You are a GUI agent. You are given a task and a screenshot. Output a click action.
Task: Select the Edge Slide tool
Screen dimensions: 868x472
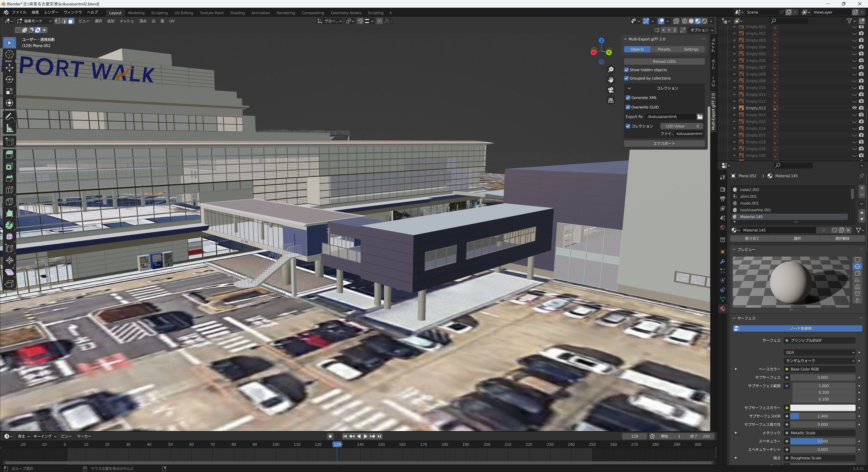pyautogui.click(x=9, y=249)
